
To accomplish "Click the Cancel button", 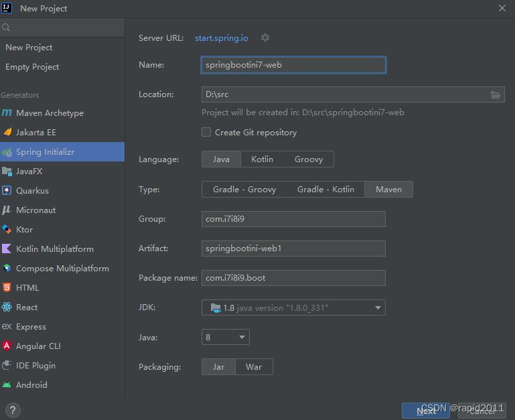I will coord(482,411).
